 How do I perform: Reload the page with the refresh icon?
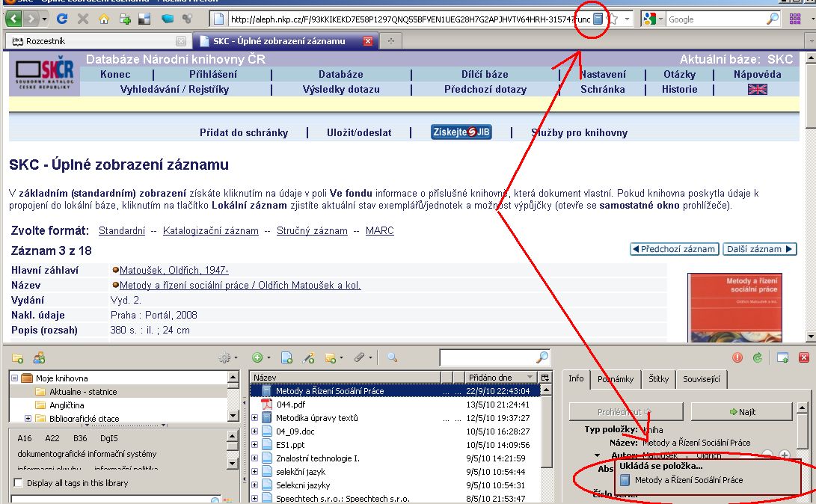pos(62,19)
